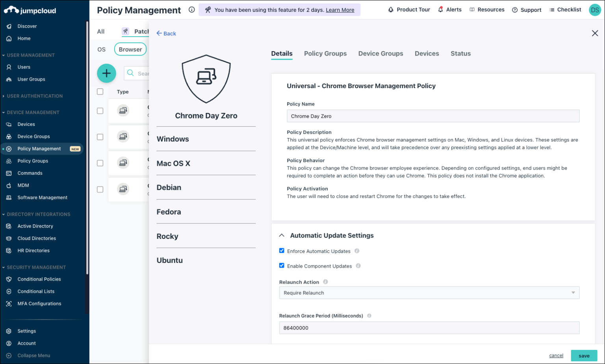This screenshot has height=364, width=605.
Task: Click the Alerts bell icon
Action: [441, 9]
